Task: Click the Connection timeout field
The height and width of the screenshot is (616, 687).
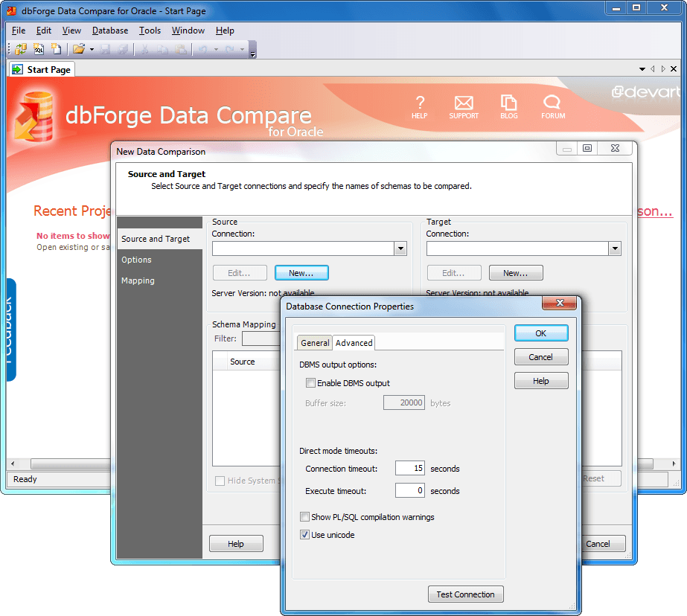Action: 409,468
